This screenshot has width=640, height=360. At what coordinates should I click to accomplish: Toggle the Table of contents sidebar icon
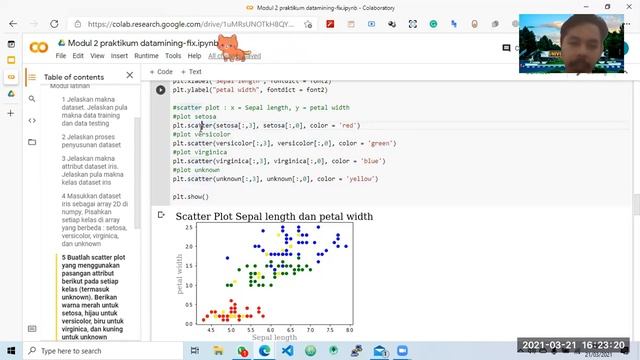coord(32,77)
